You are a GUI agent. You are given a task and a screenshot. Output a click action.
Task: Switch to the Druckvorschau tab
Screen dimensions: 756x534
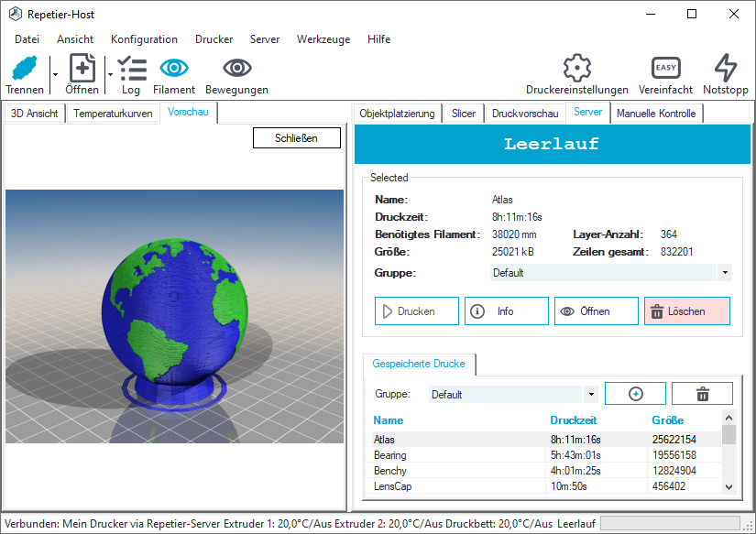525,114
